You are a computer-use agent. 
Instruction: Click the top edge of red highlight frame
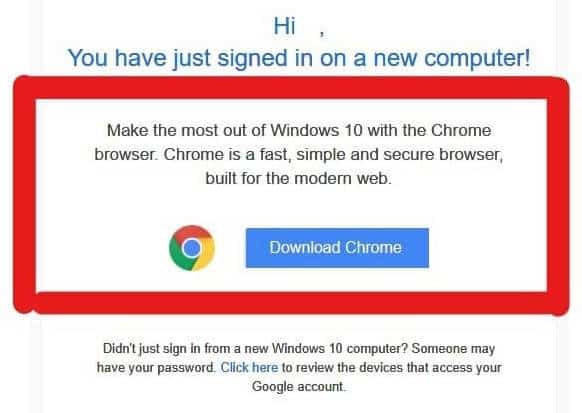[x=291, y=88]
